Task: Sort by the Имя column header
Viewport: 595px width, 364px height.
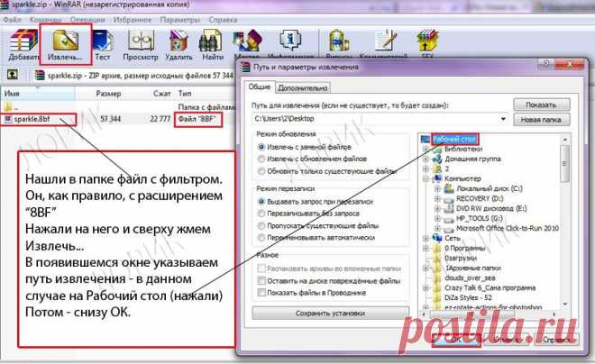Action: (x=38, y=94)
